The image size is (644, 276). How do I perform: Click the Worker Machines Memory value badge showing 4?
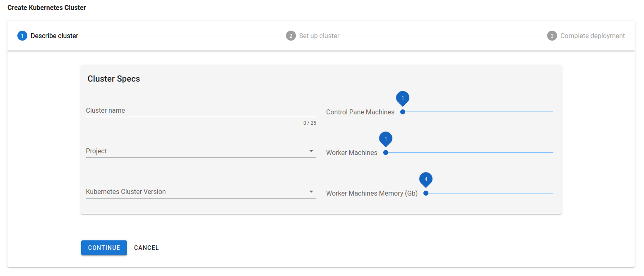click(x=426, y=179)
